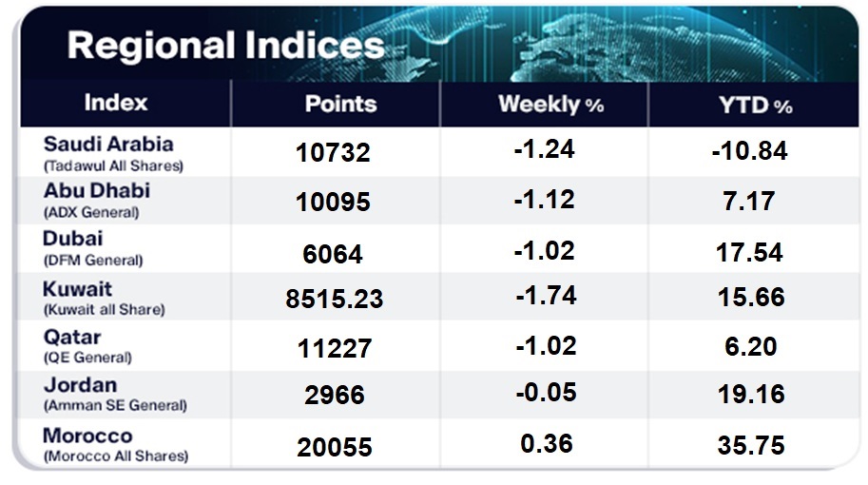Select Jordan weekly change -0.05

545,394
